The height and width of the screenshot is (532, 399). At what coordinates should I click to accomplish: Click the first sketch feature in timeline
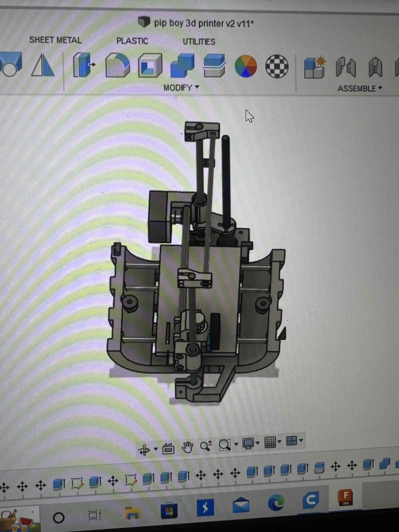click(x=77, y=483)
